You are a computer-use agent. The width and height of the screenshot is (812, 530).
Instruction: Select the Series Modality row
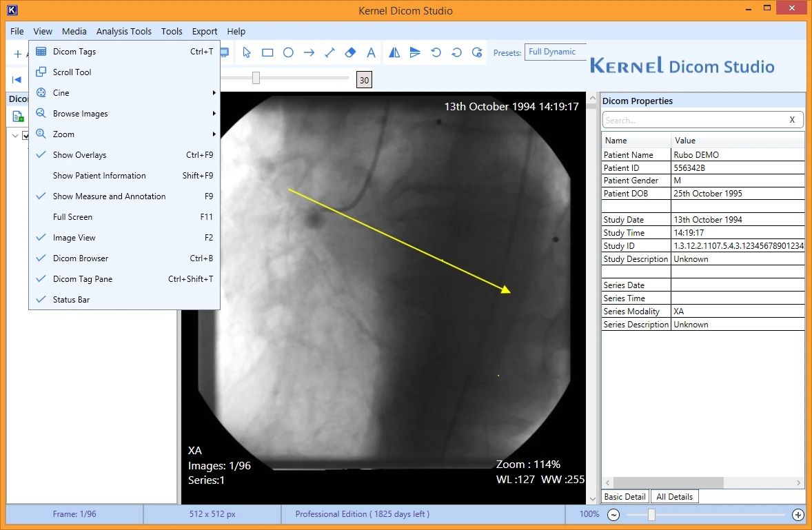702,311
